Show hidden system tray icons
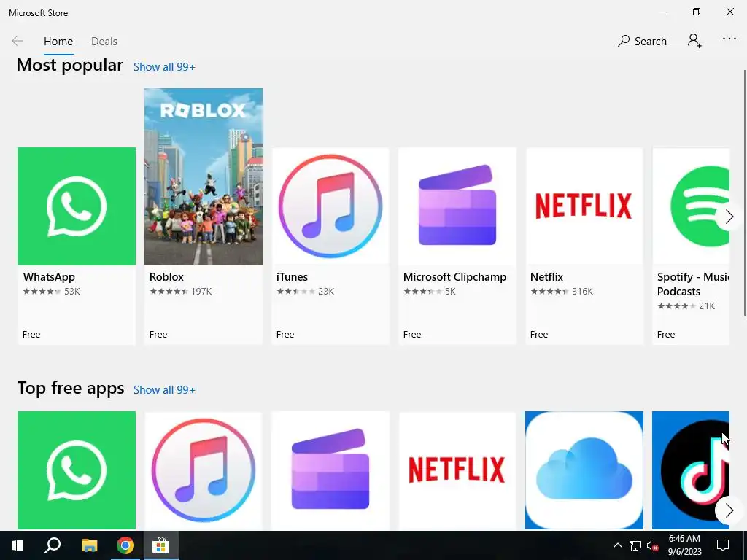Image resolution: width=747 pixels, height=560 pixels. (617, 545)
